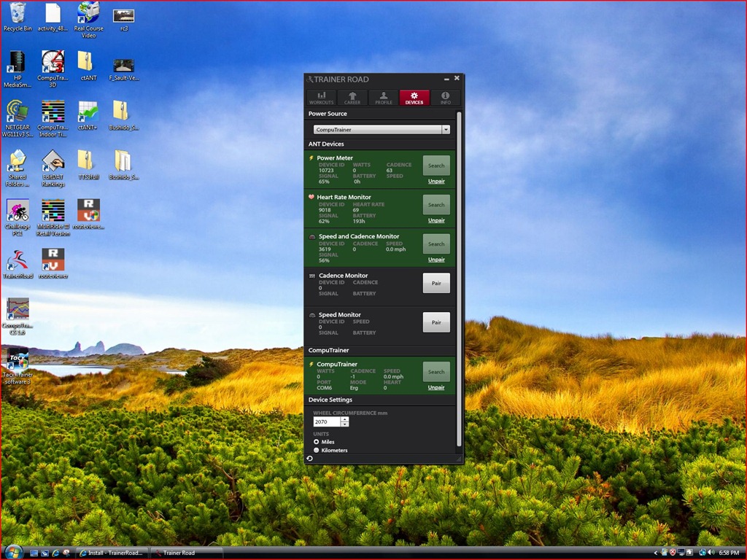
Task: Select the Miles units radio button
Action: (x=317, y=442)
